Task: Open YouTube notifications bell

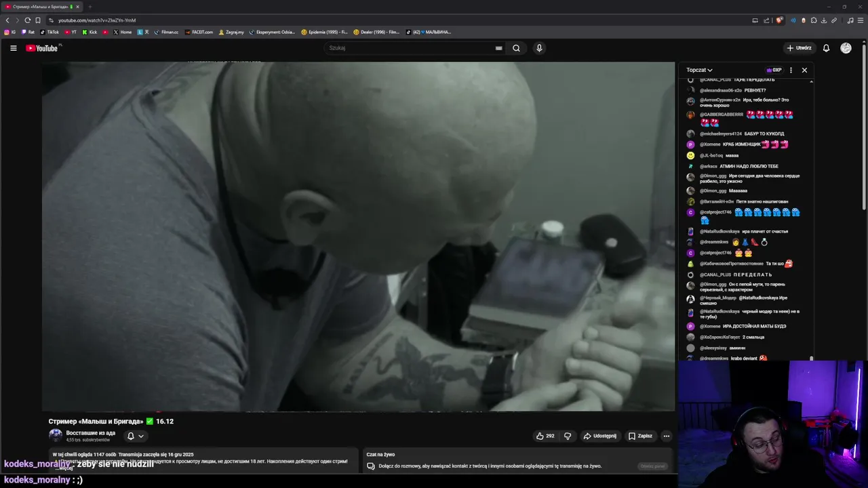Action: (826, 48)
